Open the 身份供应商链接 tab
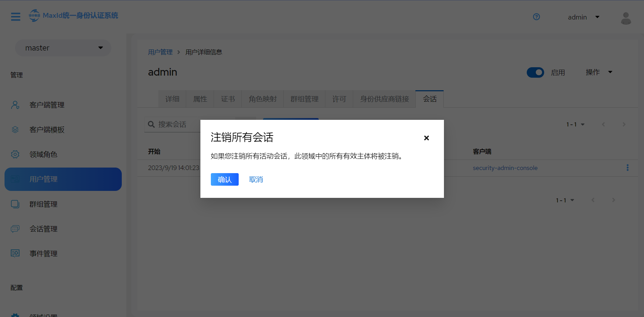This screenshot has width=644, height=317. tap(384, 99)
